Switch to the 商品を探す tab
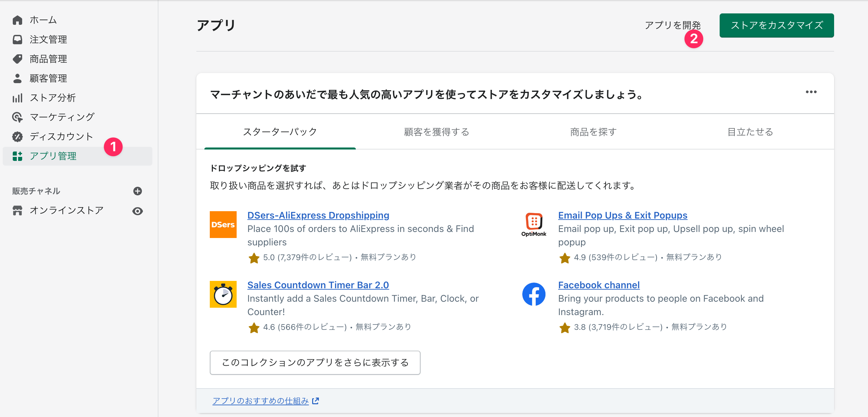 [593, 132]
